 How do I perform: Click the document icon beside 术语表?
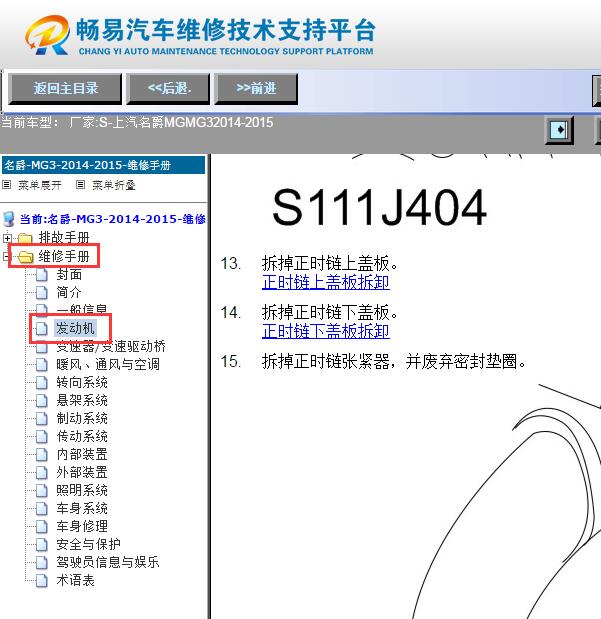[41, 580]
